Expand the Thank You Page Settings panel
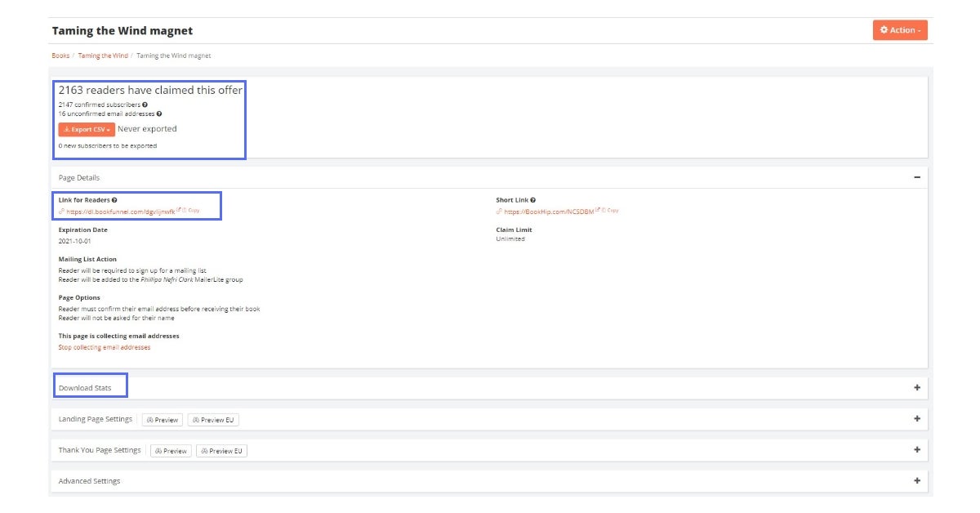 pos(916,450)
